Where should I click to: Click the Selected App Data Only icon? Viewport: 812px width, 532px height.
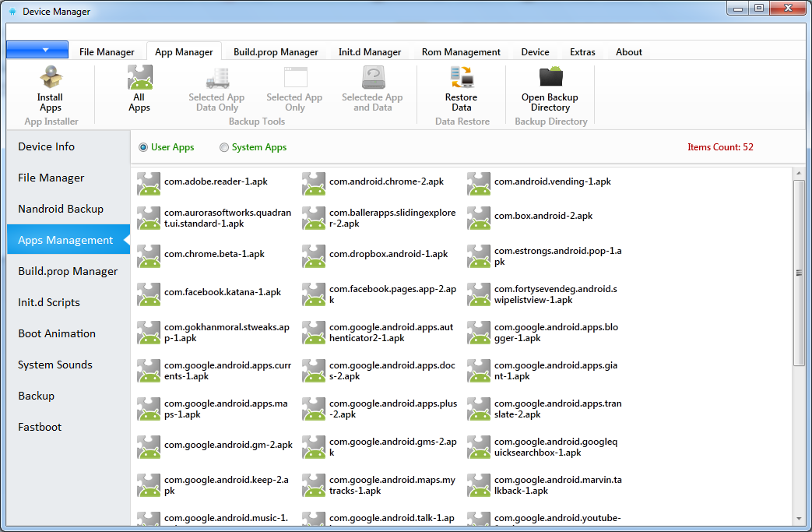pyautogui.click(x=216, y=78)
